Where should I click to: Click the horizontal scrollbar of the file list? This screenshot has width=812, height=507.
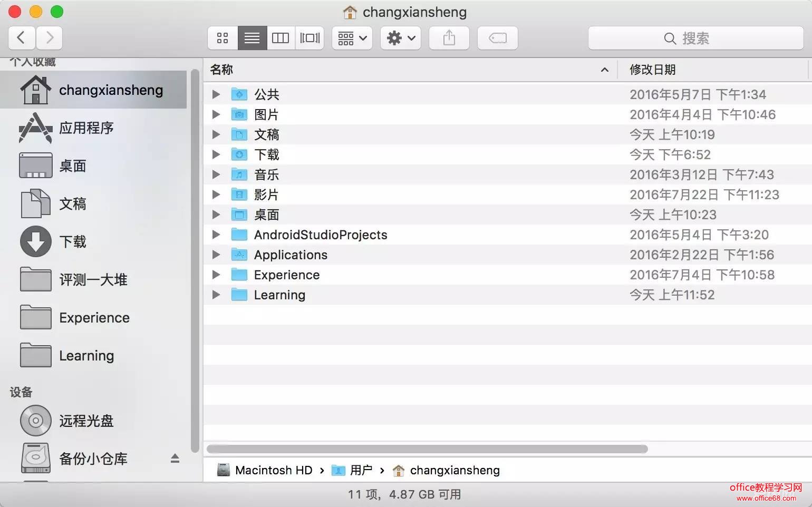point(427,449)
